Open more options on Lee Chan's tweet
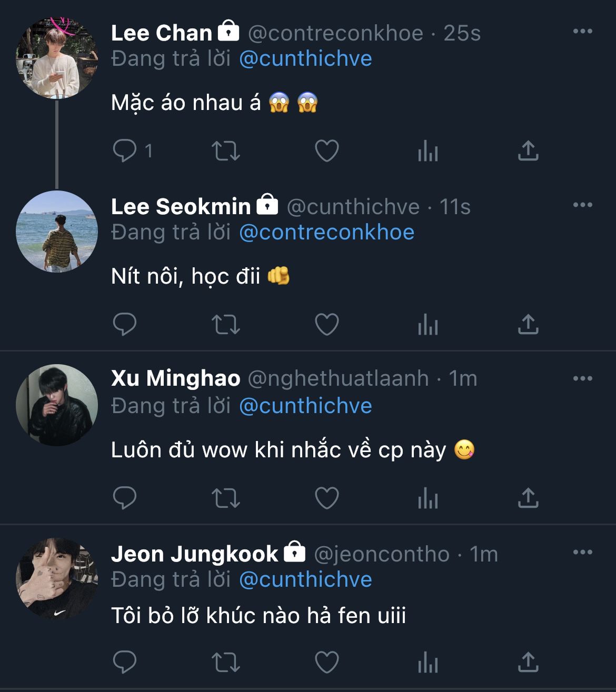Image resolution: width=616 pixels, height=692 pixels. [582, 32]
